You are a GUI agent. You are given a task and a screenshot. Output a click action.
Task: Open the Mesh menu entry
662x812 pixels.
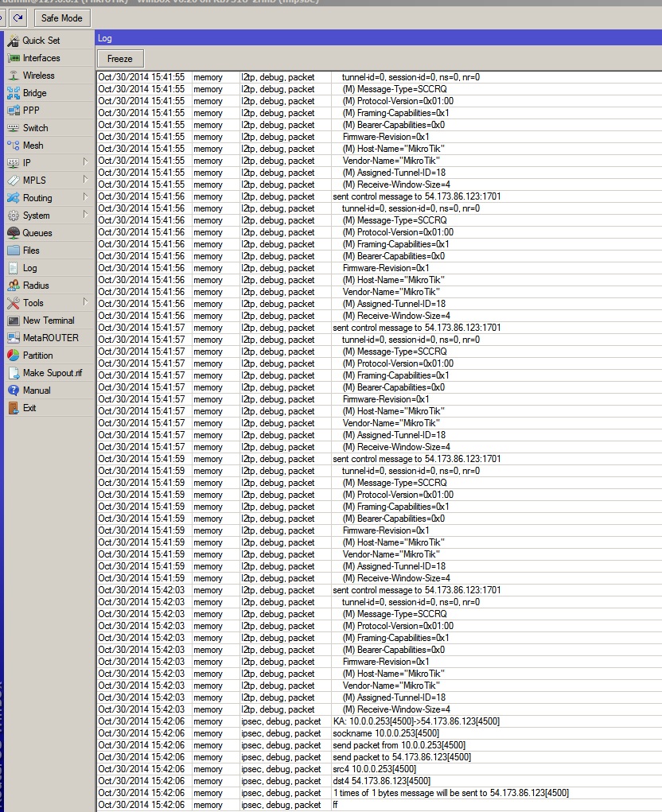point(49,146)
